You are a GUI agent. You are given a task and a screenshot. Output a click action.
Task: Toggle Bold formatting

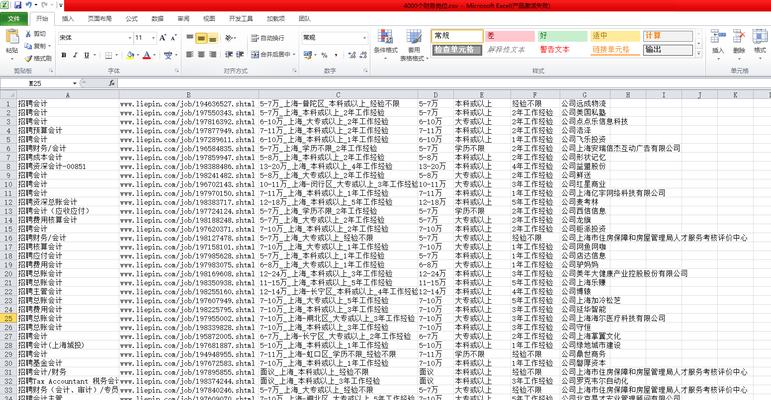(64, 55)
